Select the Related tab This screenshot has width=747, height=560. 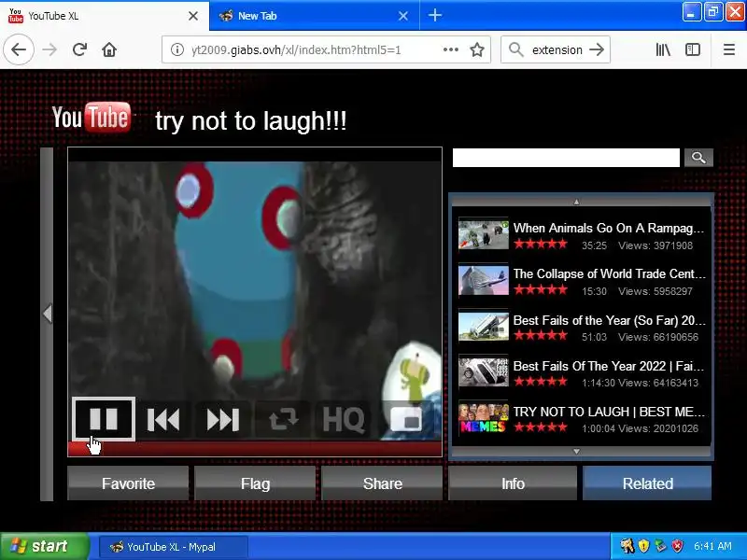(647, 483)
